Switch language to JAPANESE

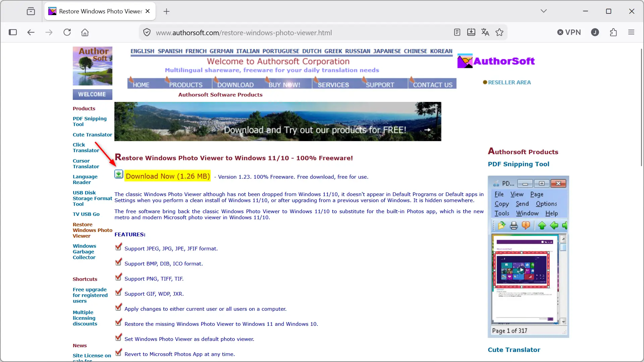coord(387,51)
